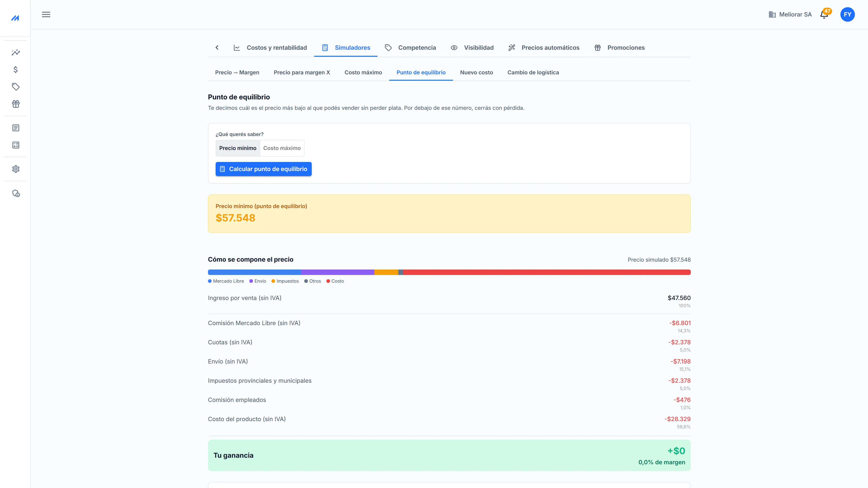Click the tag icon of Competencia
The image size is (868, 488).
click(x=388, y=48)
